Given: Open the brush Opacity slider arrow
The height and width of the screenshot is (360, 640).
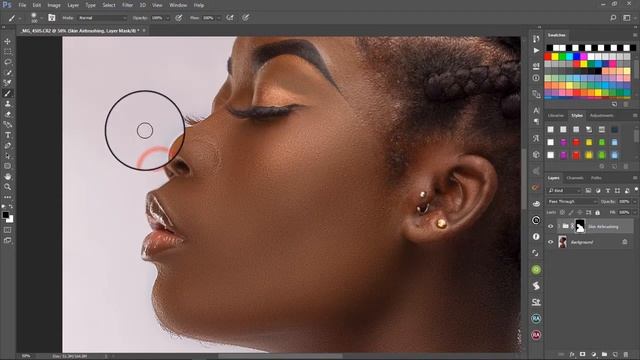Looking at the screenshot, I should [x=167, y=18].
